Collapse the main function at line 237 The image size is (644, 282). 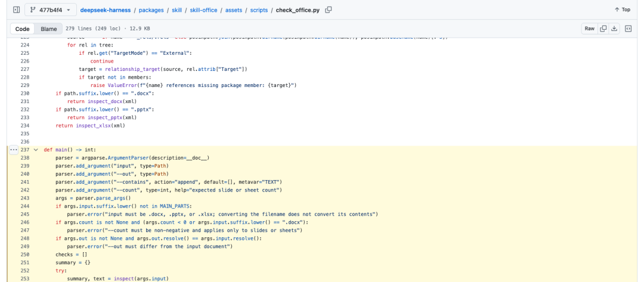(x=36, y=150)
